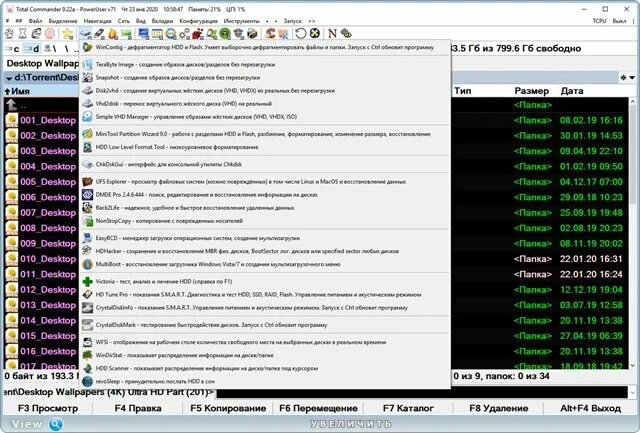The image size is (640, 433).
Task: Click the yellow star favorites toolbar icon
Action: point(67,33)
